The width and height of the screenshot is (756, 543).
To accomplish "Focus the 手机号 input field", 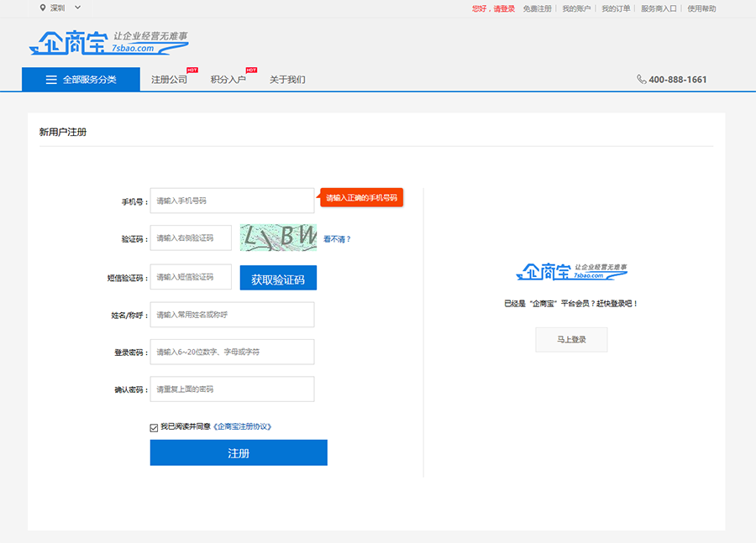I will click(x=232, y=201).
